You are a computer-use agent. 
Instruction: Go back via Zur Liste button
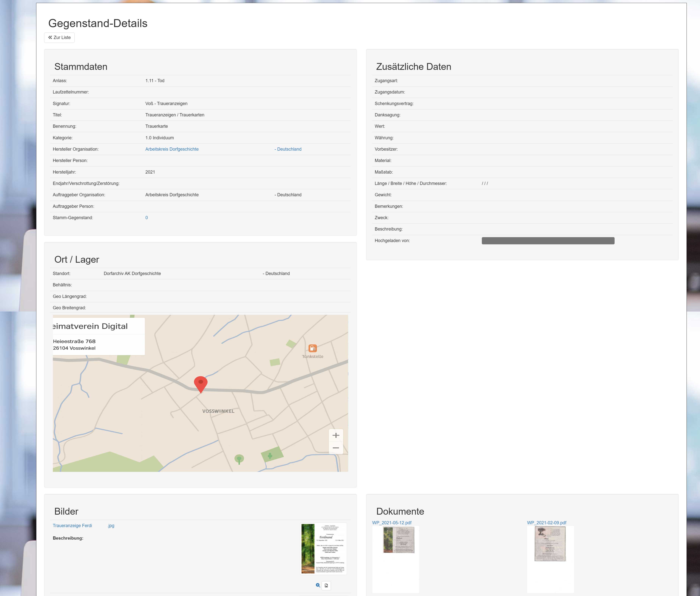pos(59,37)
